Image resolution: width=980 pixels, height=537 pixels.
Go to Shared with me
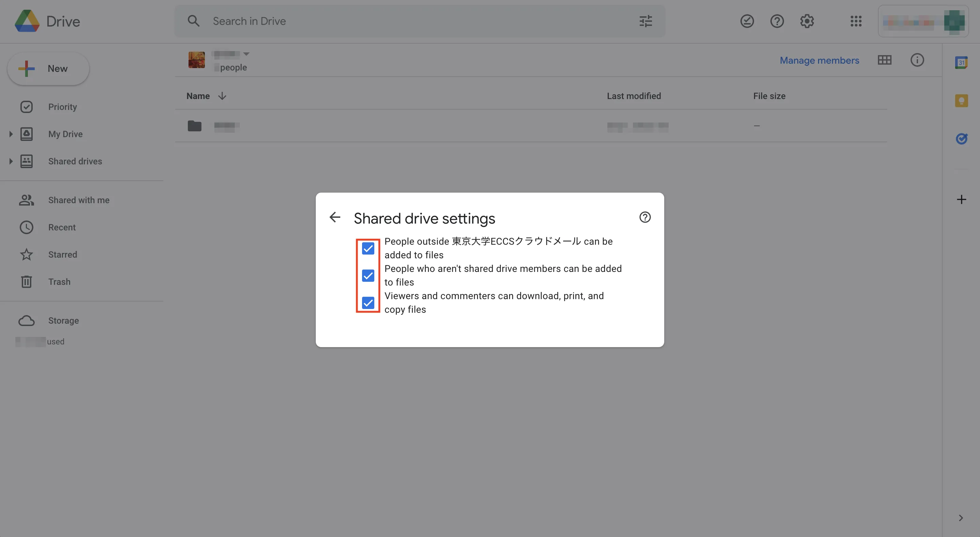78,200
